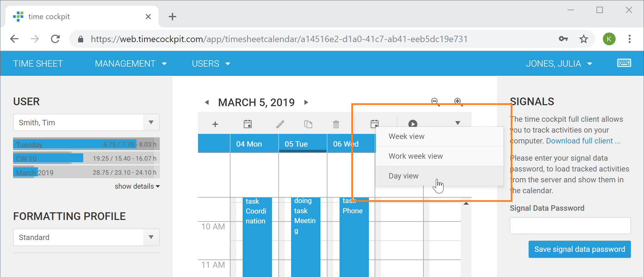644x277 pixels.
Task: Select Work week view option
Action: coord(440,156)
